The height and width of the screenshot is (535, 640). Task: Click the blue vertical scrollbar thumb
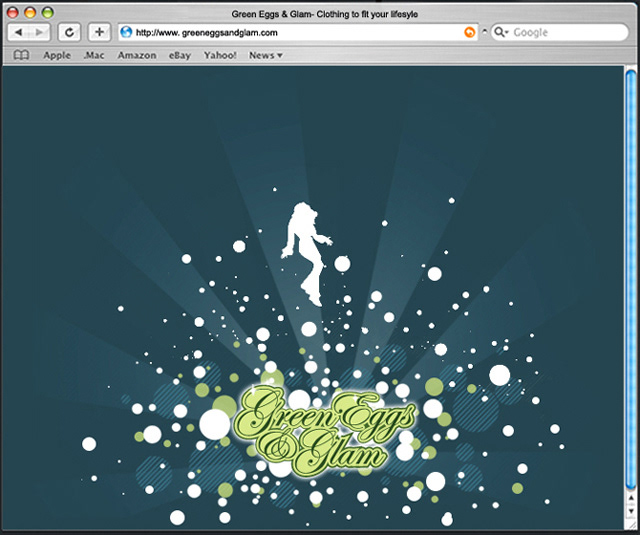pos(631,279)
